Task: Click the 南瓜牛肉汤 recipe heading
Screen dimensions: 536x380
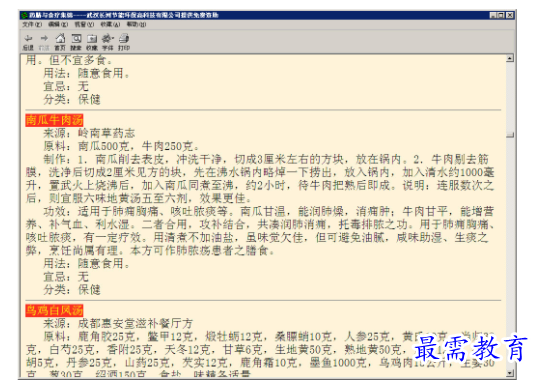Action: [54, 120]
